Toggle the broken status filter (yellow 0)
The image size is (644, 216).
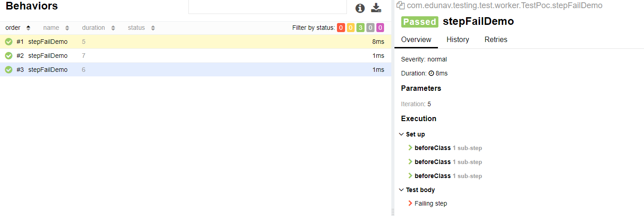[351, 28]
